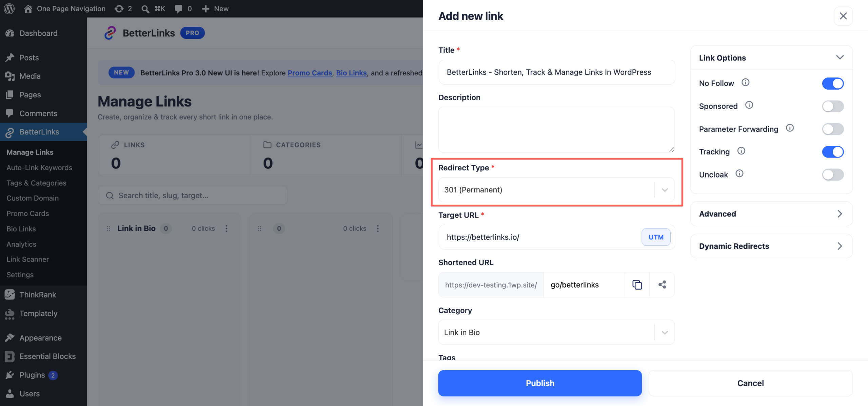Open Comments in the sidebar
The height and width of the screenshot is (406, 868).
(x=38, y=113)
